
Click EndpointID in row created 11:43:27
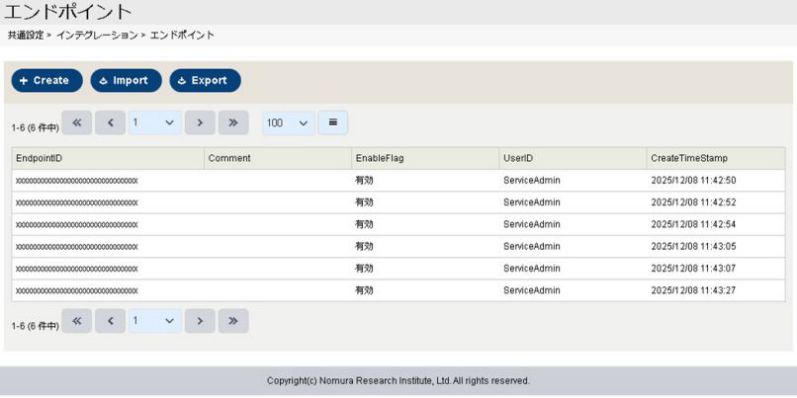pos(77,291)
